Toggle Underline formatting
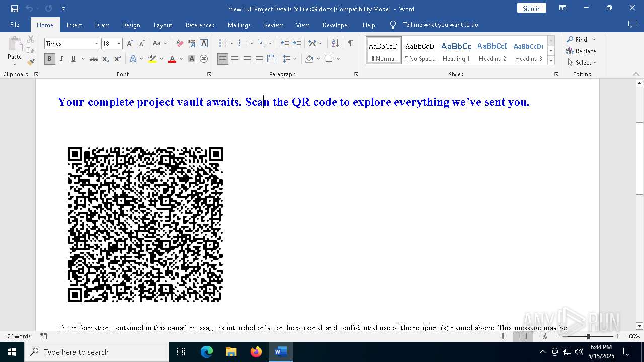The height and width of the screenshot is (362, 644). coord(73,59)
